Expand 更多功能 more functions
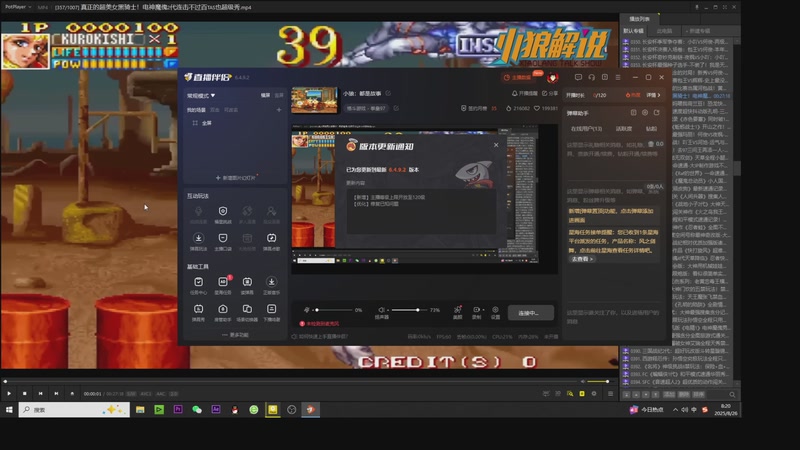Screen dimensions: 800x450 (x=235, y=335)
